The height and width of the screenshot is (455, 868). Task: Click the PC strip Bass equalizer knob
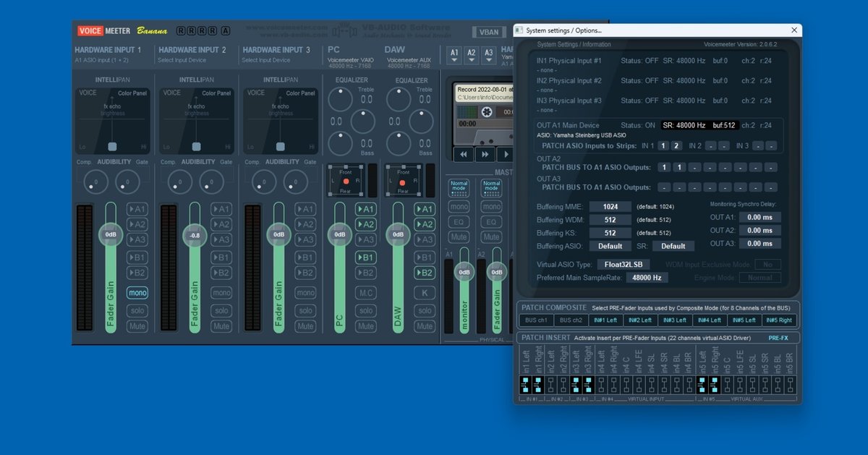pyautogui.click(x=341, y=144)
